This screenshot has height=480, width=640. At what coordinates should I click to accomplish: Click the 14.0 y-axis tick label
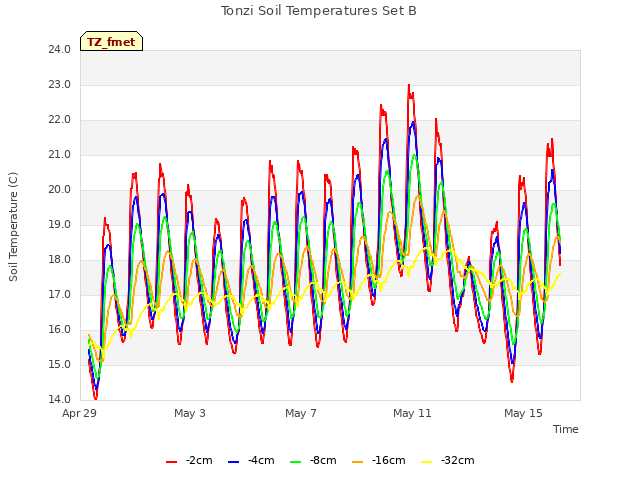pyautogui.click(x=60, y=400)
